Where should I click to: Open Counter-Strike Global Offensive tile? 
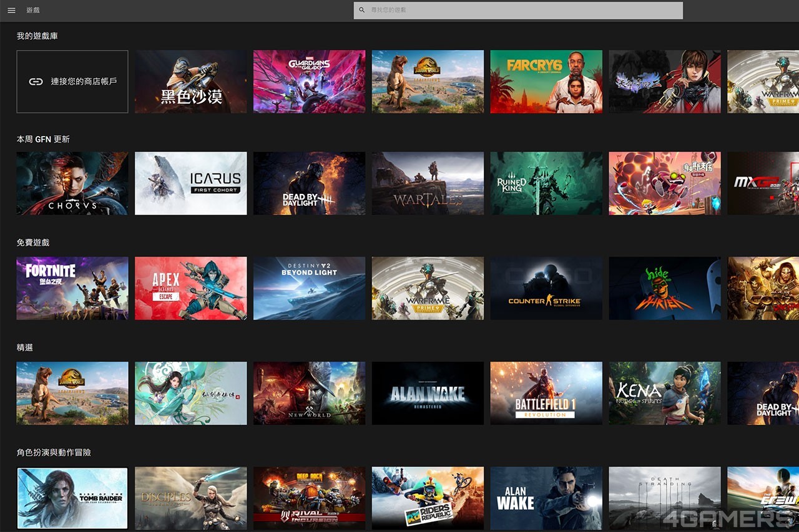546,288
